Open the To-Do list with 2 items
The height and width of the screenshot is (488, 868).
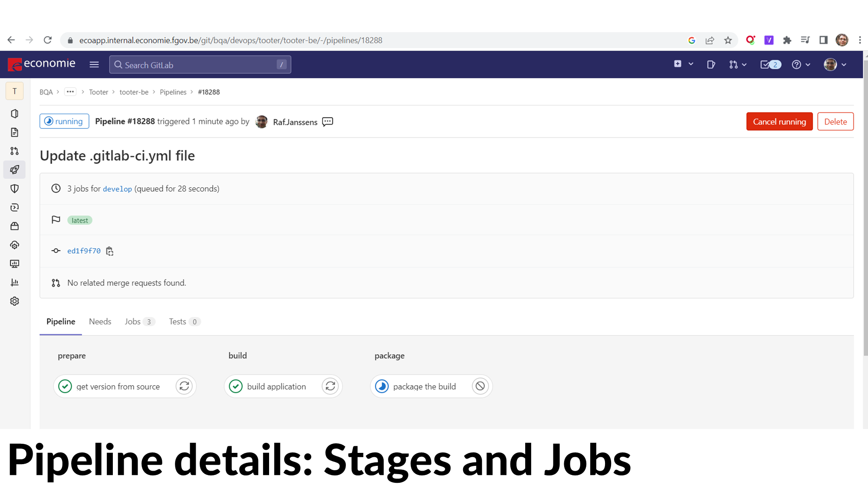click(770, 65)
